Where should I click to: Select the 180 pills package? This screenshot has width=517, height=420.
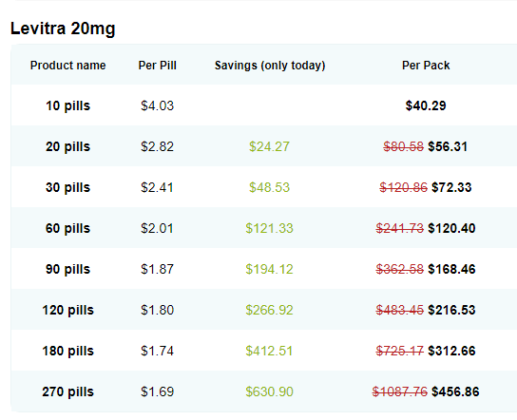(x=67, y=351)
